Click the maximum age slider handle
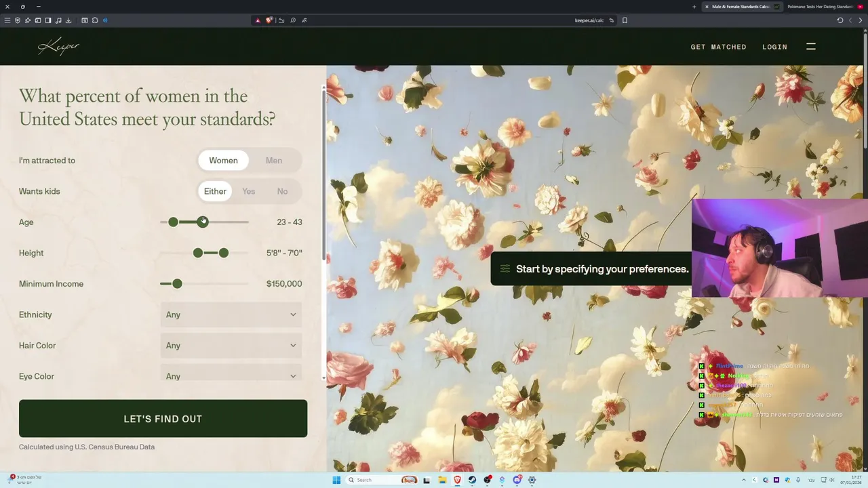 point(203,222)
